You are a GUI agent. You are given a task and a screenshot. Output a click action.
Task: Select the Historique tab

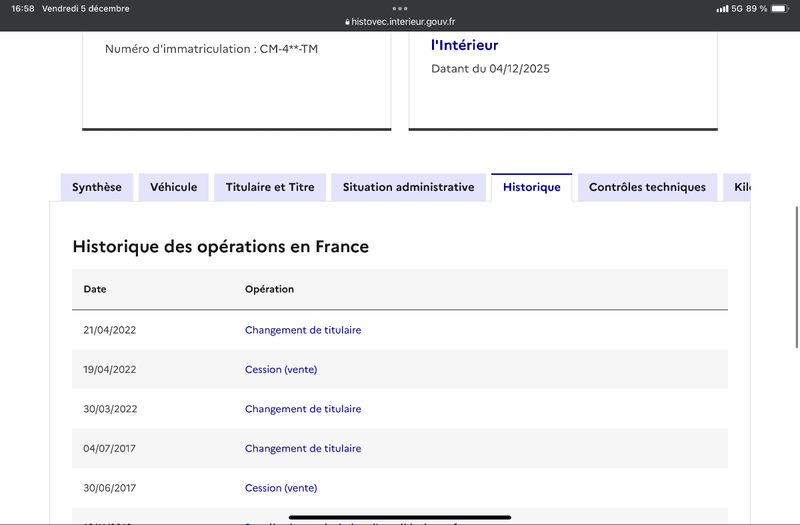(532, 187)
